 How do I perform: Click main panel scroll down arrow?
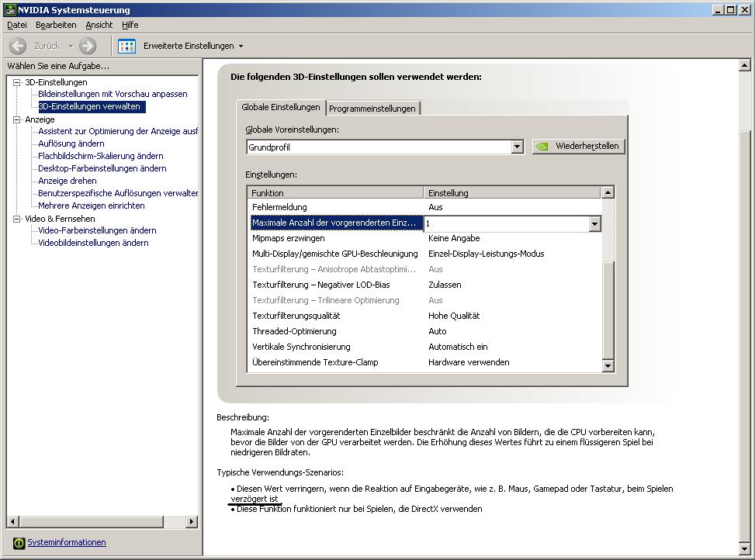744,548
